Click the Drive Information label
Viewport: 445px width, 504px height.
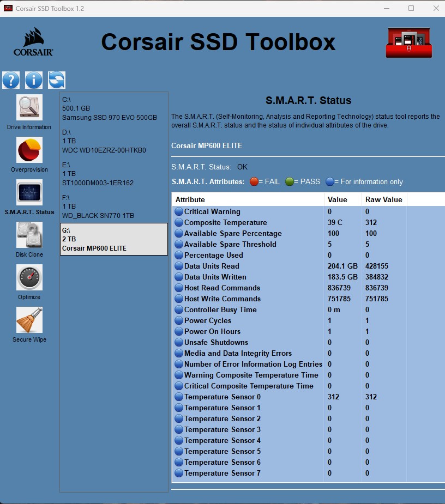[x=29, y=127]
